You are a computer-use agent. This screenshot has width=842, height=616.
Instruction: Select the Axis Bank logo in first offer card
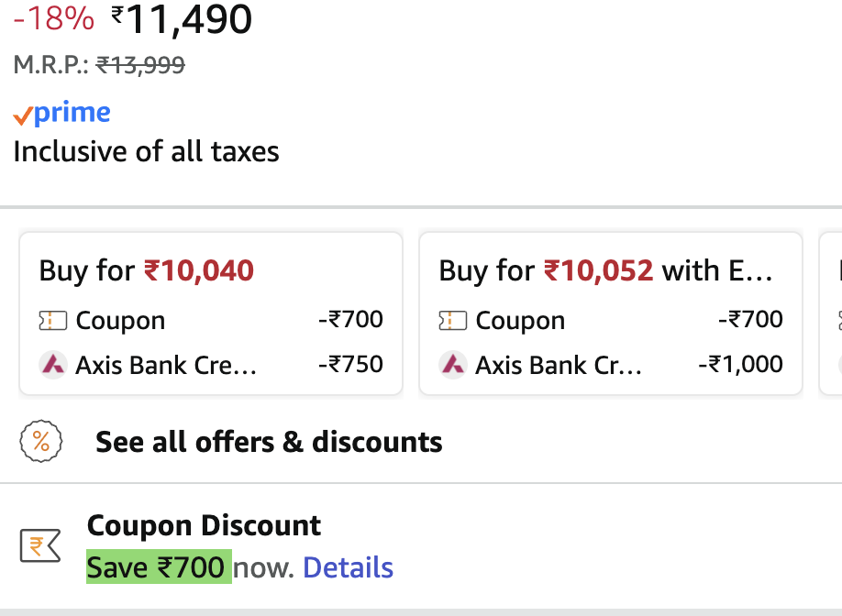click(53, 364)
